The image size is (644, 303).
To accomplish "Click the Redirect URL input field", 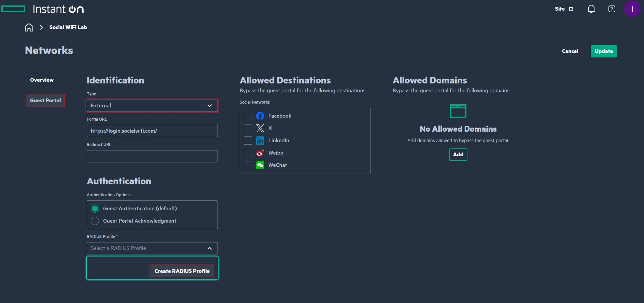I will click(152, 156).
